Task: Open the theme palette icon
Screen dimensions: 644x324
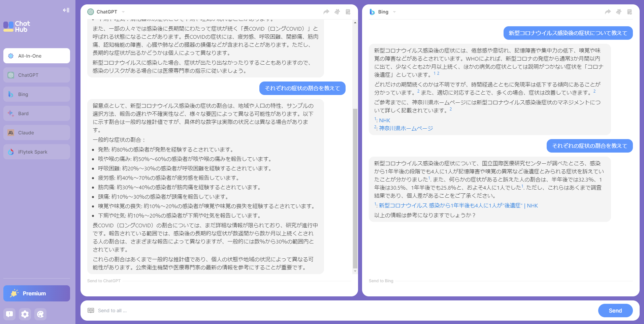Action: click(x=40, y=314)
